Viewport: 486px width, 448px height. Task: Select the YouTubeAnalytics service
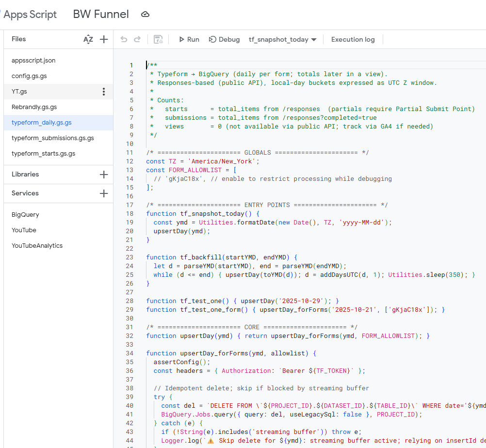58,245
